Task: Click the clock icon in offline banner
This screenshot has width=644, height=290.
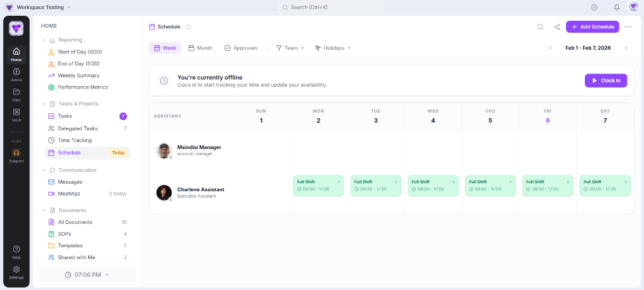Action: [x=164, y=81]
